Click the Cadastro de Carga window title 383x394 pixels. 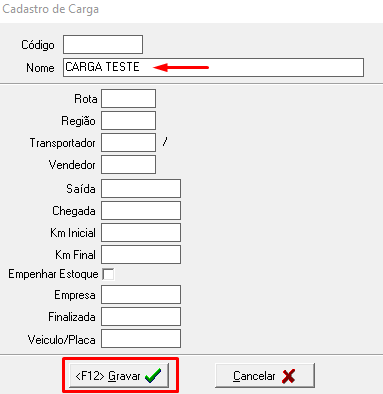[51, 9]
